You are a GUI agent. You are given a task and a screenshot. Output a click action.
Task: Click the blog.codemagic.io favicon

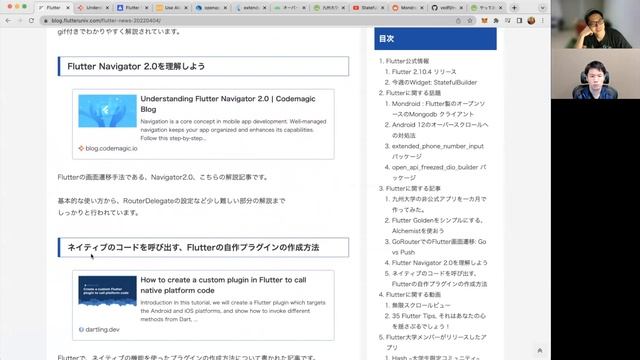click(x=81, y=149)
